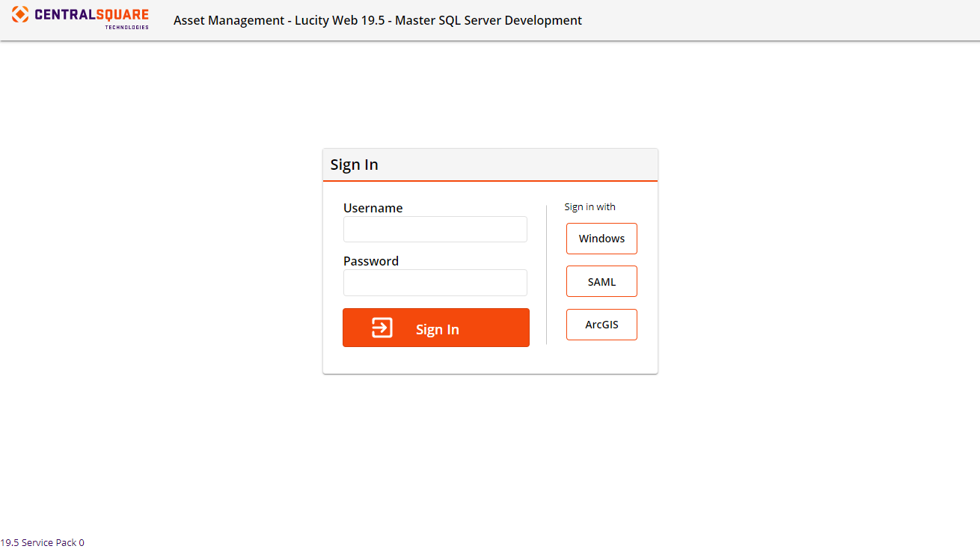Sign in with SAML authentication
Image resolution: width=980 pixels, height=549 pixels.
(601, 281)
